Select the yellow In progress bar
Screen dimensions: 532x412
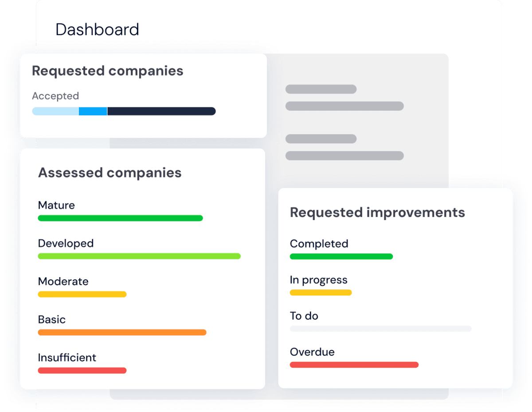click(321, 293)
